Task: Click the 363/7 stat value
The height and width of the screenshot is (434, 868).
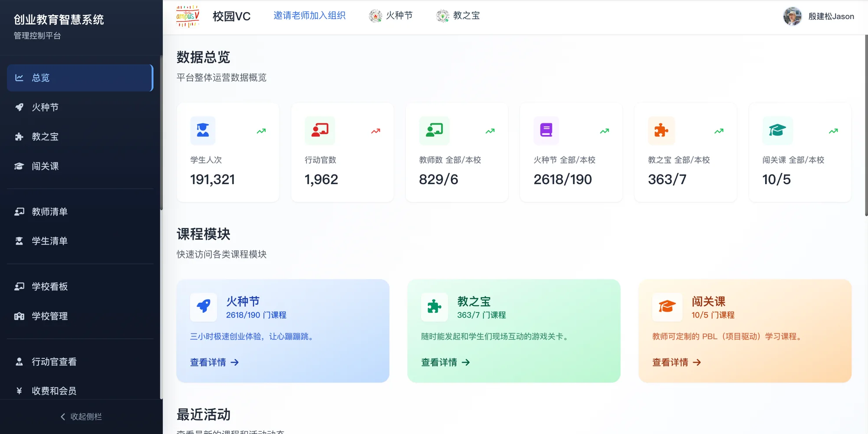Action: pyautogui.click(x=667, y=179)
